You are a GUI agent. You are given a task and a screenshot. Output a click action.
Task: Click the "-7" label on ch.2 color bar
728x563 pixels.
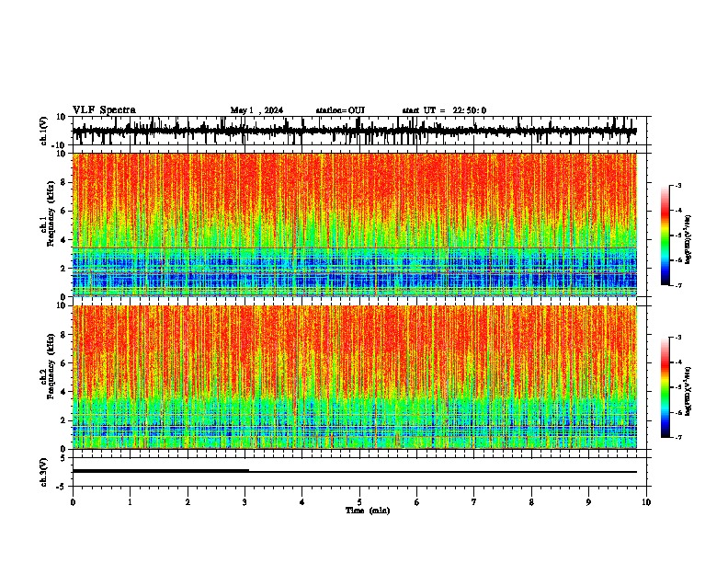[x=677, y=438]
